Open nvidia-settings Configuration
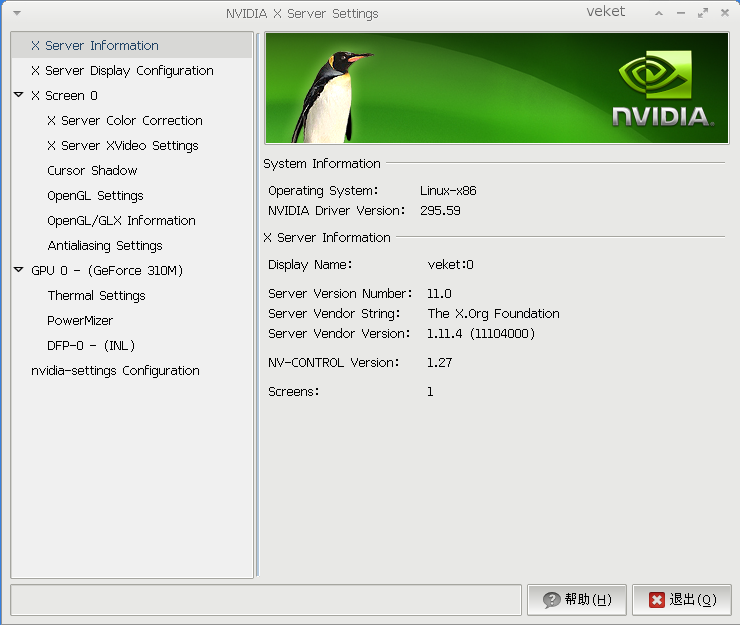 coord(115,371)
